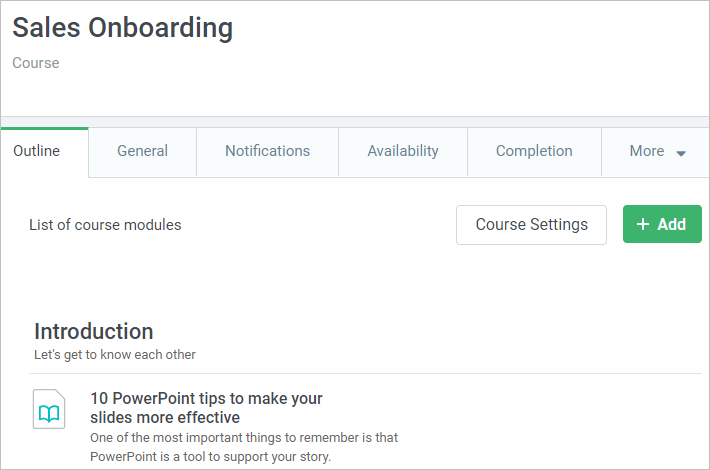Add a new course module
Viewport: 710px width, 470px height.
click(x=662, y=224)
